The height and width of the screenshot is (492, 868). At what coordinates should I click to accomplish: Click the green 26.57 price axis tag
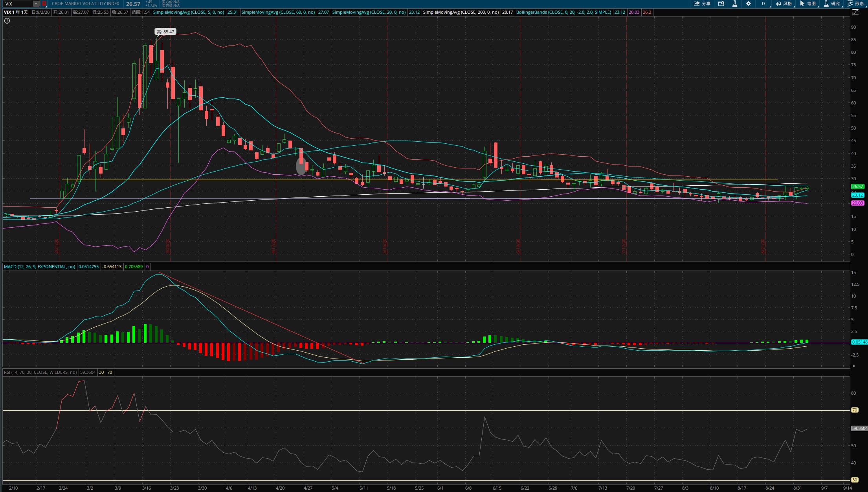point(857,187)
